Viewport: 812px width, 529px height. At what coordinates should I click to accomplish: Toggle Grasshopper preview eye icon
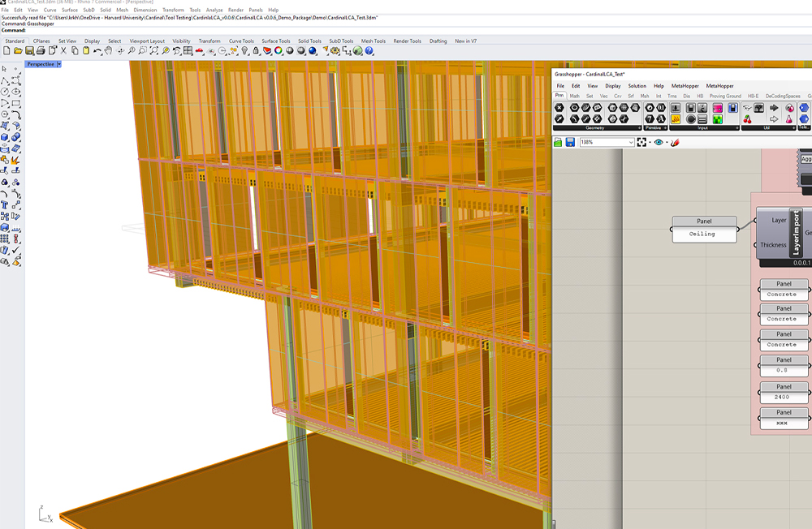click(658, 142)
